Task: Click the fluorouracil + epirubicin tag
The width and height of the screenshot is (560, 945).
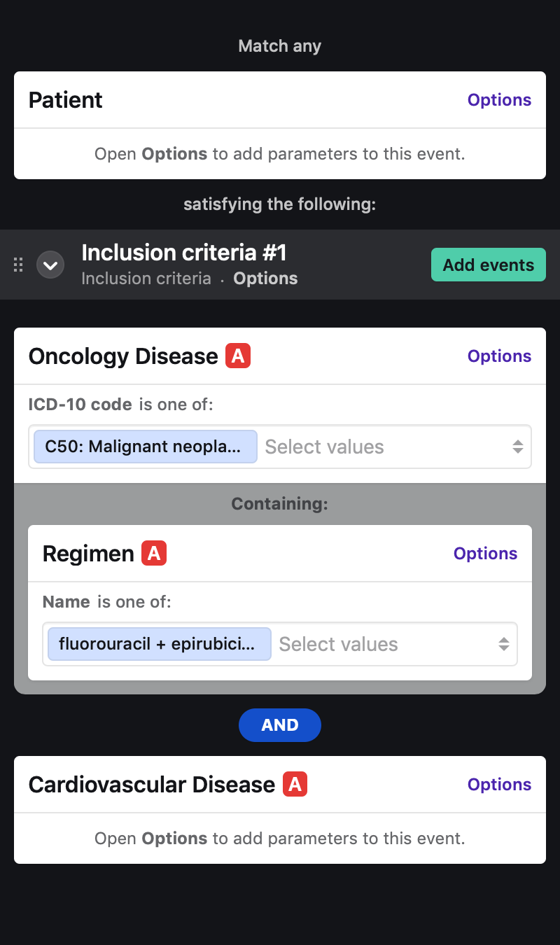Action: pyautogui.click(x=160, y=644)
